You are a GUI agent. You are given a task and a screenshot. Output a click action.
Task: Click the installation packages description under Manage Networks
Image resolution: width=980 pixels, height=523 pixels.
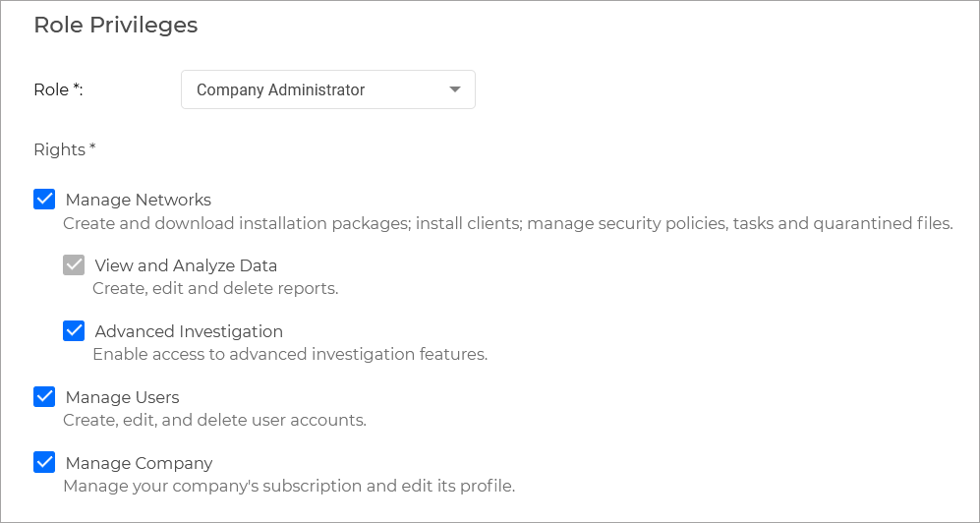(x=507, y=223)
